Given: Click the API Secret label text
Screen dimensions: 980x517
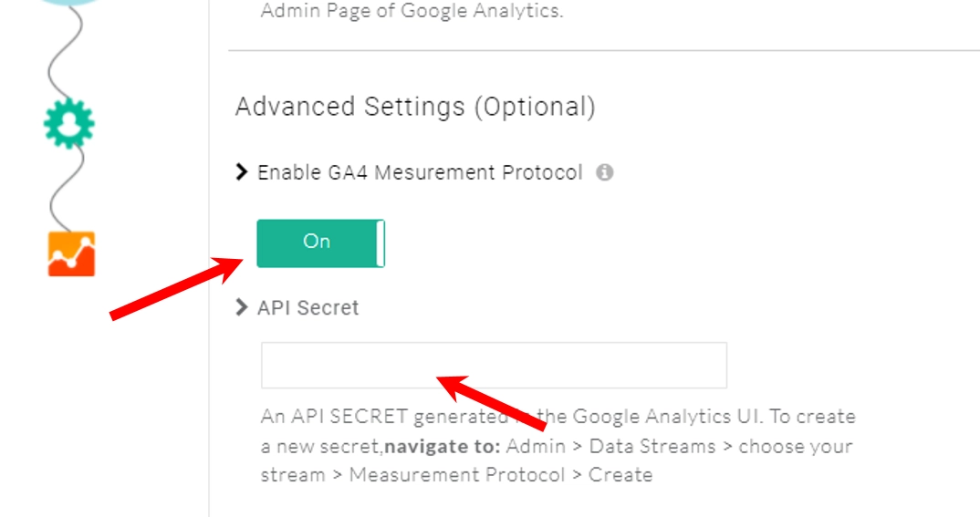Looking at the screenshot, I should (x=308, y=308).
